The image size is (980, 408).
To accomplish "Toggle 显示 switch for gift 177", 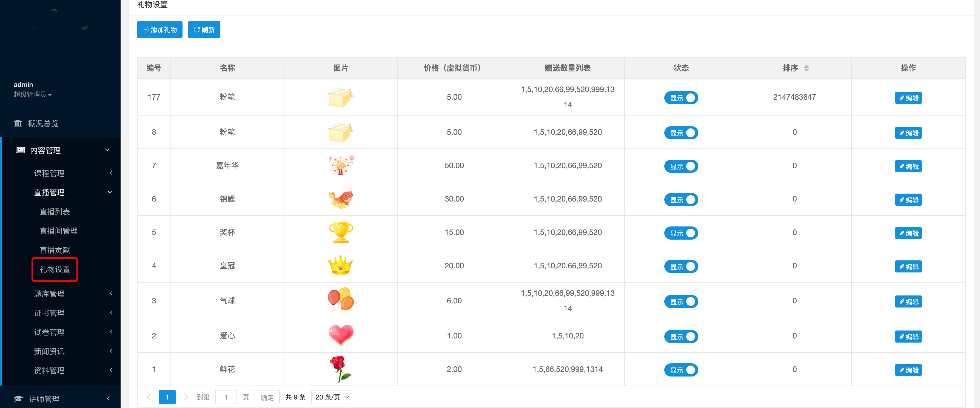I will pos(681,98).
